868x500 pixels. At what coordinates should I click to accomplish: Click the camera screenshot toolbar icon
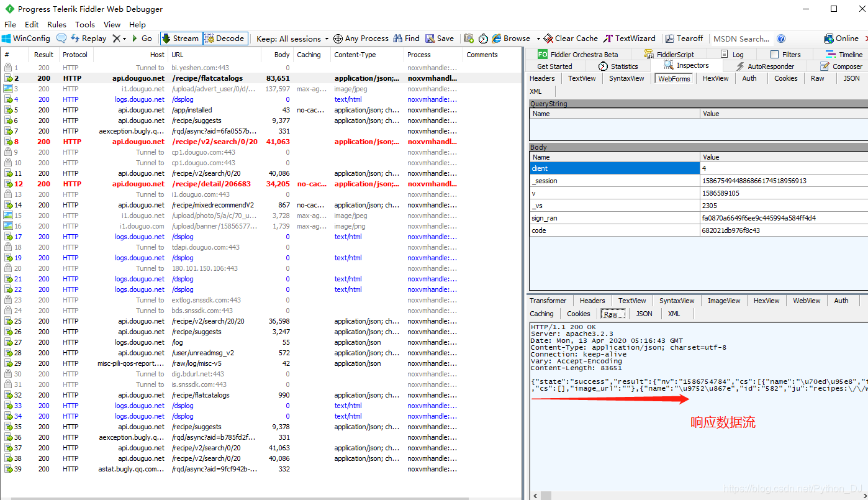469,39
